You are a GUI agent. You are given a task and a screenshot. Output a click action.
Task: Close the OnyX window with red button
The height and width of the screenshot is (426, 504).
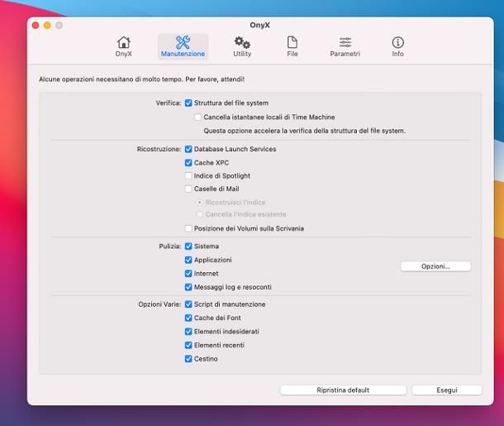pyautogui.click(x=36, y=26)
